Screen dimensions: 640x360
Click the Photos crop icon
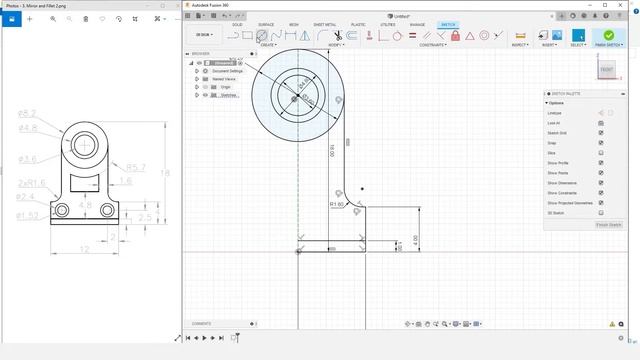[135, 19]
